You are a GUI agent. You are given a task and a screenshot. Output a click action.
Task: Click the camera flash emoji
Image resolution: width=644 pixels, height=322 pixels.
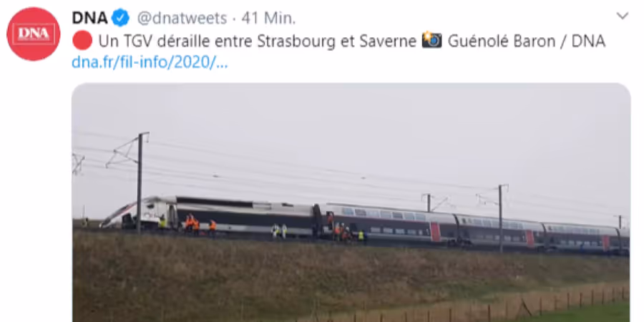pyautogui.click(x=431, y=40)
